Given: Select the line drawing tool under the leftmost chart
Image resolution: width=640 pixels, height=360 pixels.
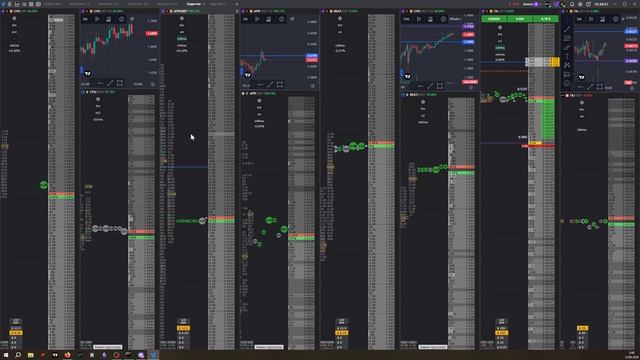Looking at the screenshot, I should coord(110,83).
